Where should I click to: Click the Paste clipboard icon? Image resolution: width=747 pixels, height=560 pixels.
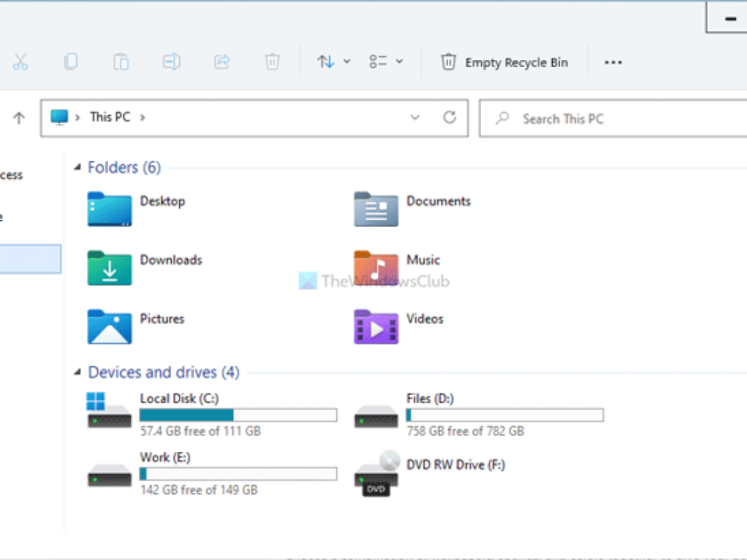click(x=121, y=62)
